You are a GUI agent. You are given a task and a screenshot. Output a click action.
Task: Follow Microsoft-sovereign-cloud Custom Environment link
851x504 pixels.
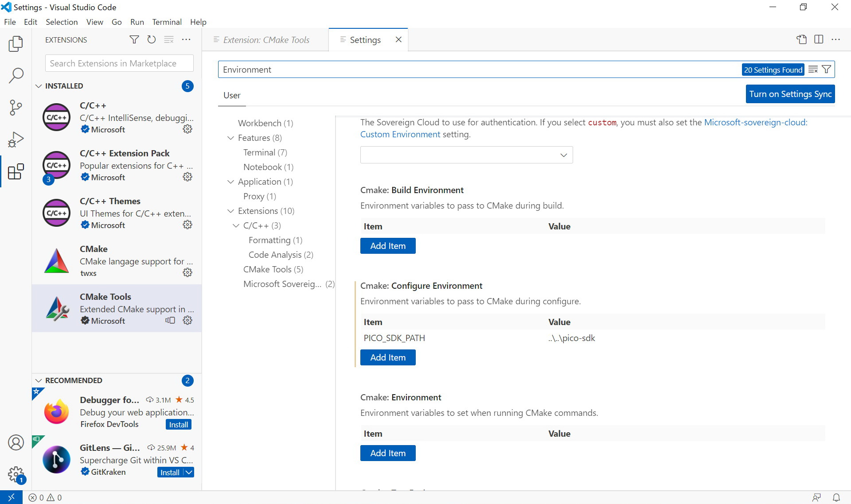coord(584,128)
